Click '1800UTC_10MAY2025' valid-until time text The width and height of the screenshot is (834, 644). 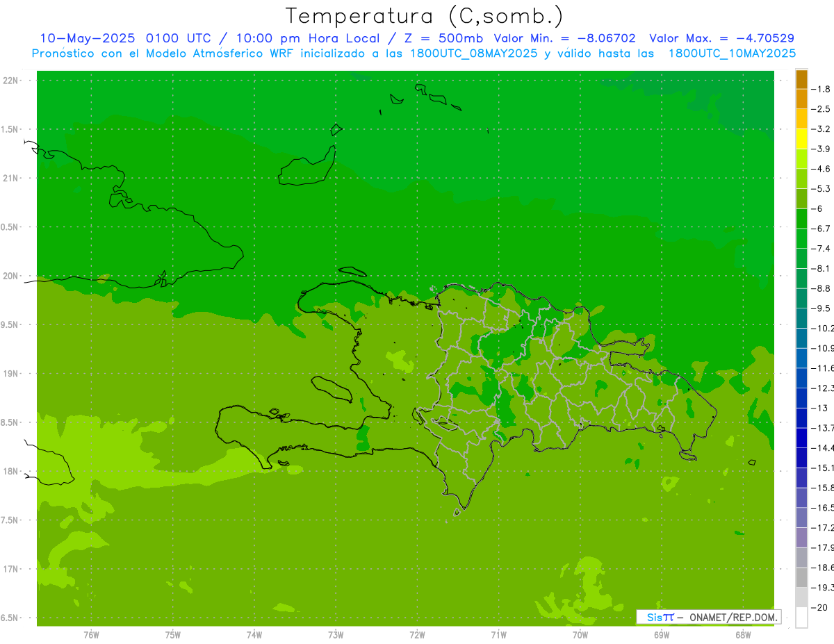(732, 53)
